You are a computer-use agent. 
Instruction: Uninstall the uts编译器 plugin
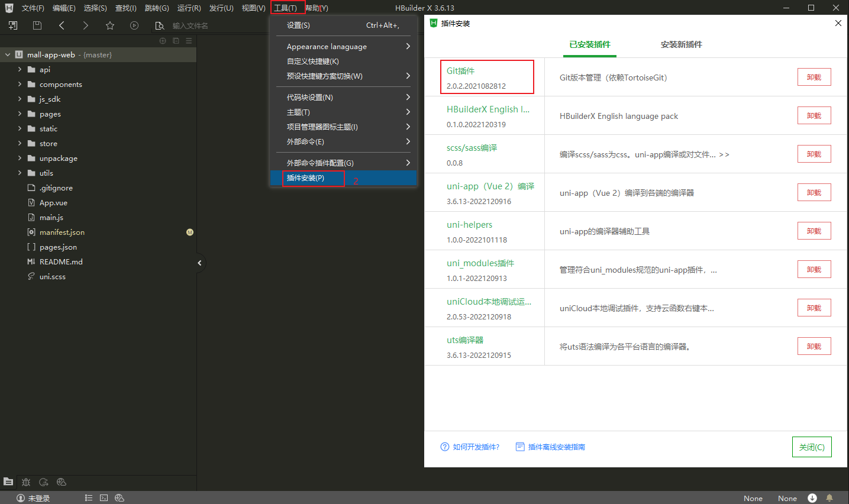tap(814, 346)
